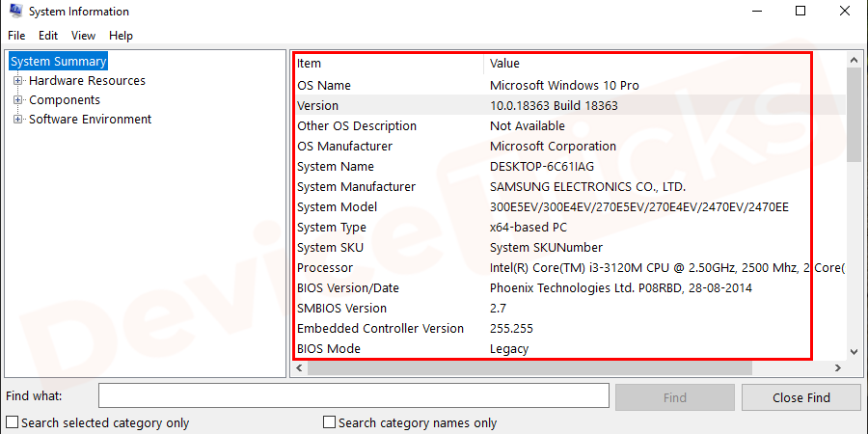Click the vertical scrollbar down arrow
The image size is (868, 434).
[x=854, y=352]
